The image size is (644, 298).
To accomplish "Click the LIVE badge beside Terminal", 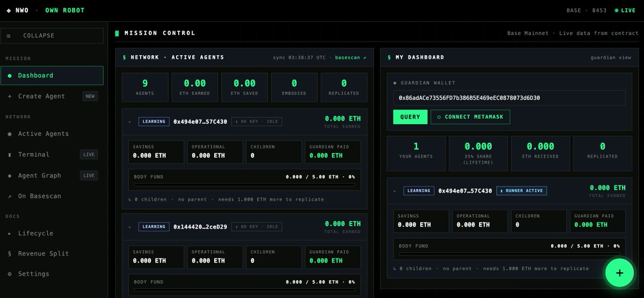I will (x=89, y=154).
